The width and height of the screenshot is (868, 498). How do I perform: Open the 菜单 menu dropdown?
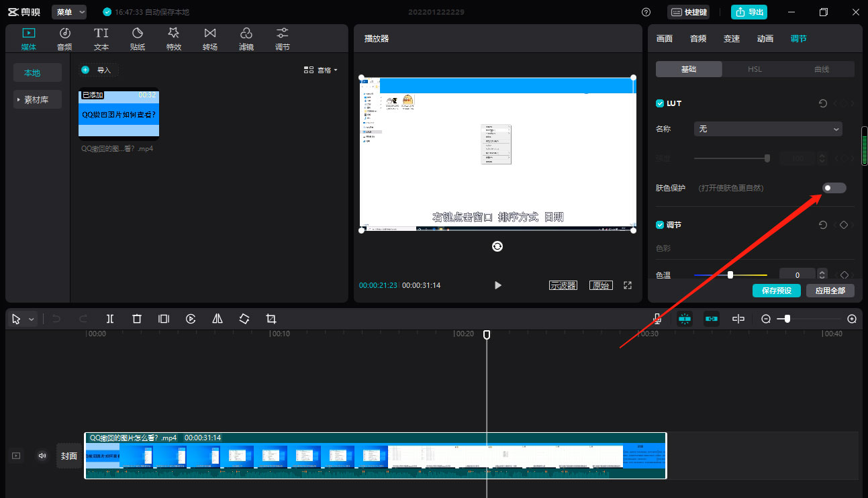(x=69, y=12)
